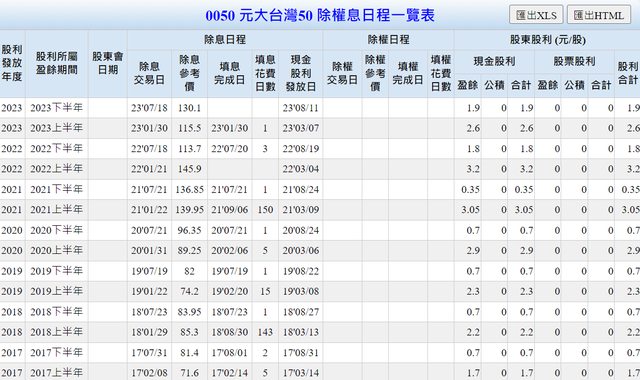Viewport: 640px width, 380px height.
Task: Select the 除息參考價 column header
Action: tap(189, 73)
